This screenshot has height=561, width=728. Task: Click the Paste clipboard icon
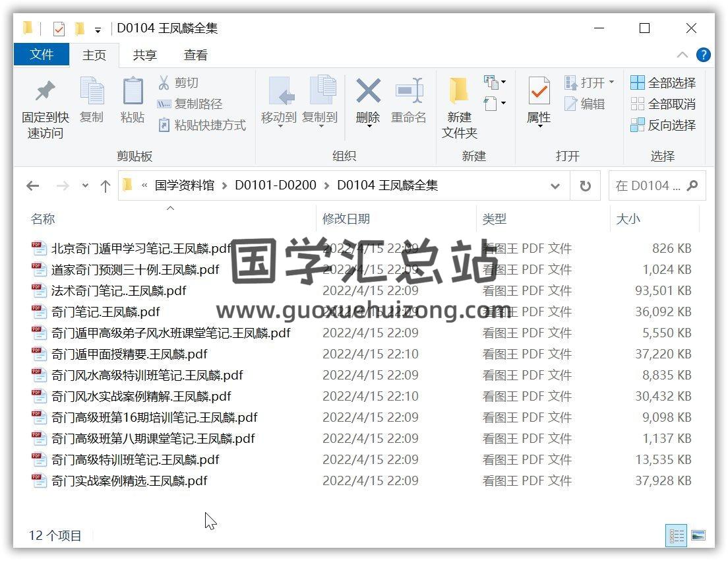pyautogui.click(x=133, y=92)
